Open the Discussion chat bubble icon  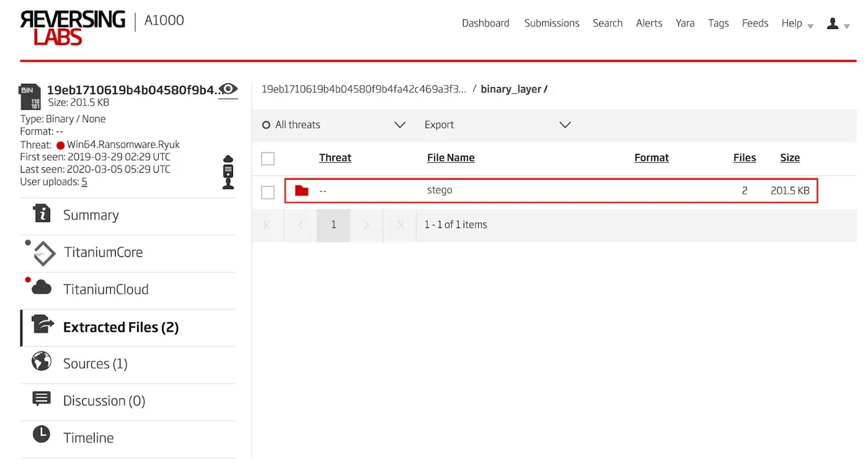(42, 399)
